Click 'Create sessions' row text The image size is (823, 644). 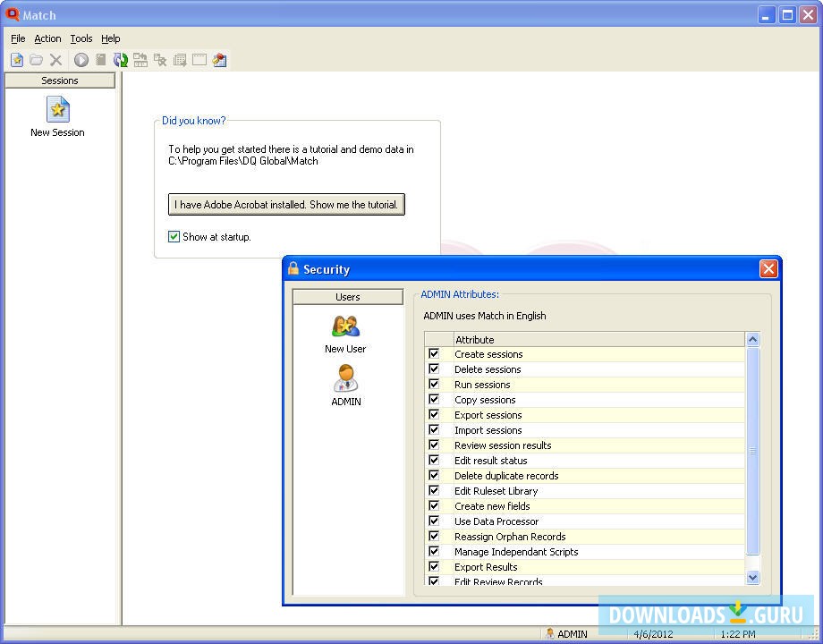tap(488, 354)
